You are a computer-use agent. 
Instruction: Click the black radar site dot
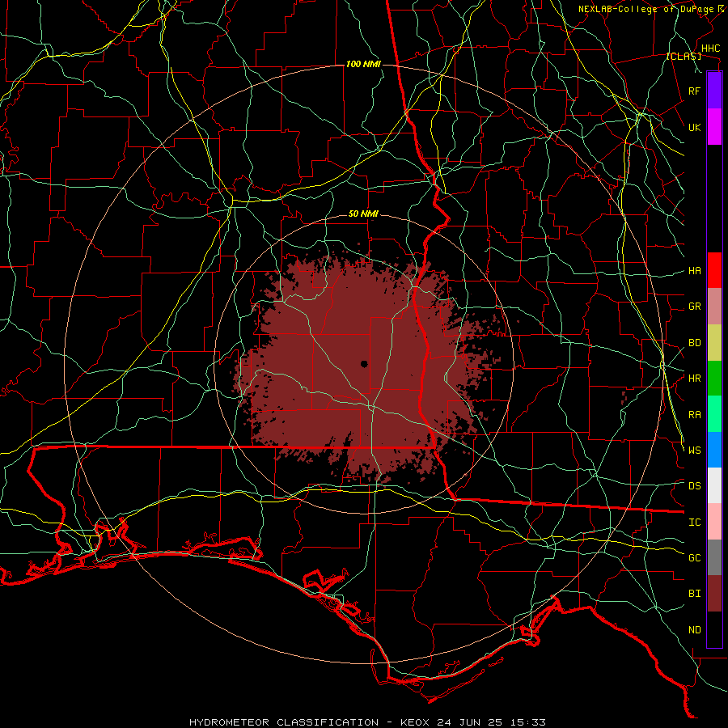[364, 364]
